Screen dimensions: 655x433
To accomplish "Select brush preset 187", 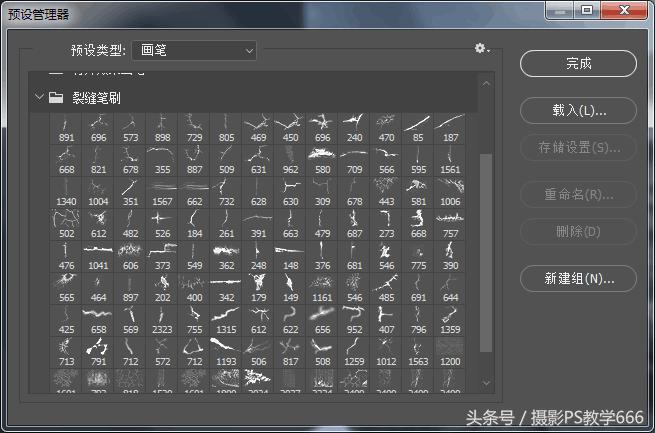I will [x=450, y=129].
